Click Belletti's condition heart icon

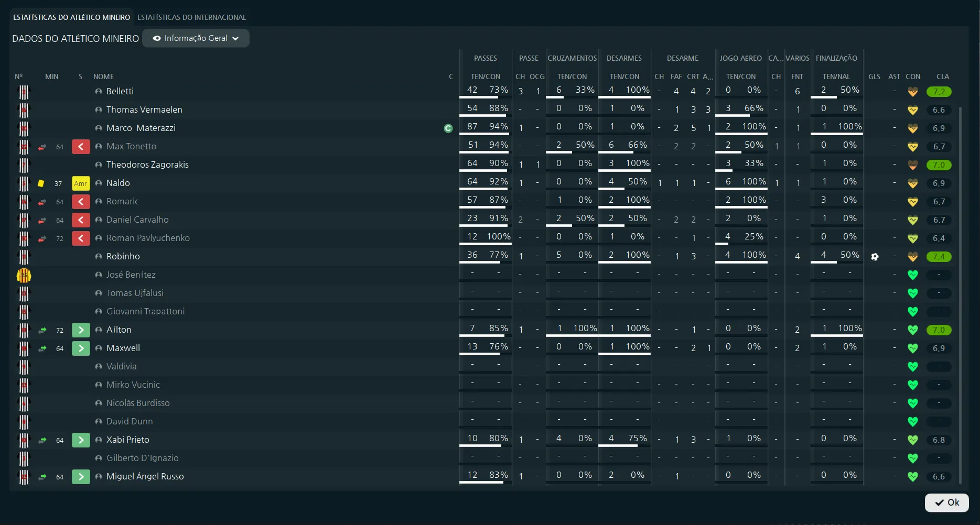pos(913,92)
